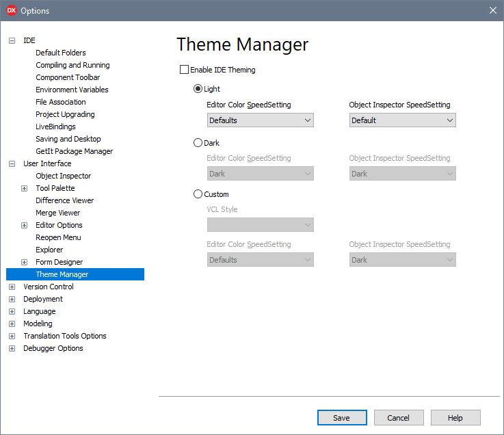Open Explorer settings
The width and height of the screenshot is (504, 435).
click(x=49, y=250)
